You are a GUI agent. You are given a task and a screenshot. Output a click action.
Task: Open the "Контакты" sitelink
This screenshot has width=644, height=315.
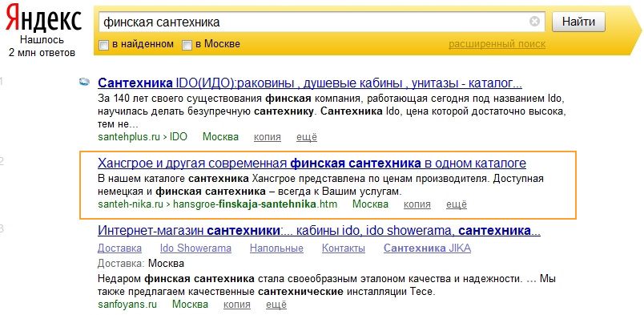[x=344, y=248]
